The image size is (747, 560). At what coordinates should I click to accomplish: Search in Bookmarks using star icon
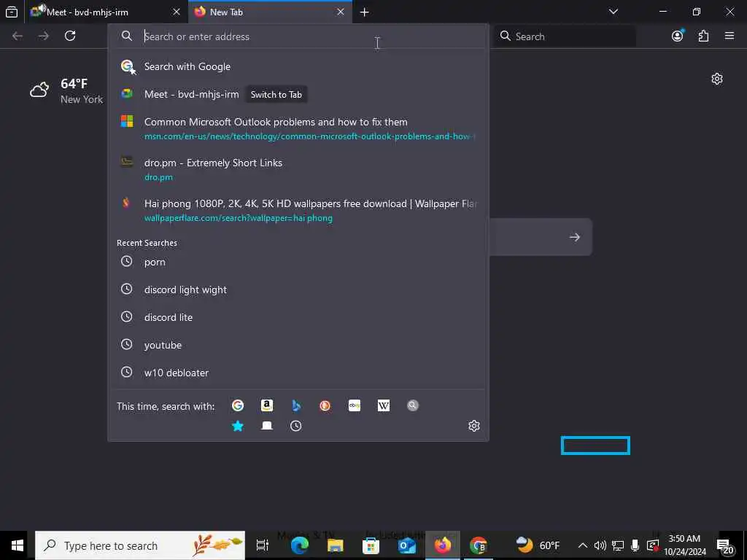click(238, 426)
